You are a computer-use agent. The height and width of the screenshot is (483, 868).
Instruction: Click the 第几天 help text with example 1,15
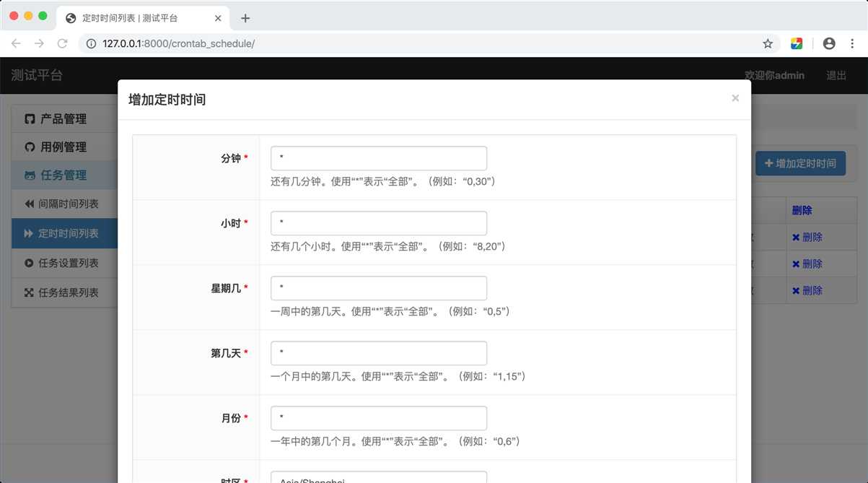tap(398, 376)
